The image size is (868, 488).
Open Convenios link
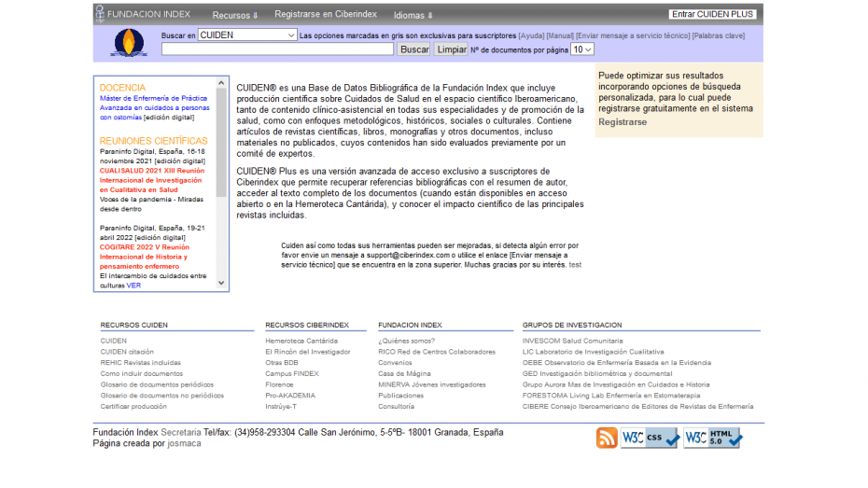coord(395,363)
